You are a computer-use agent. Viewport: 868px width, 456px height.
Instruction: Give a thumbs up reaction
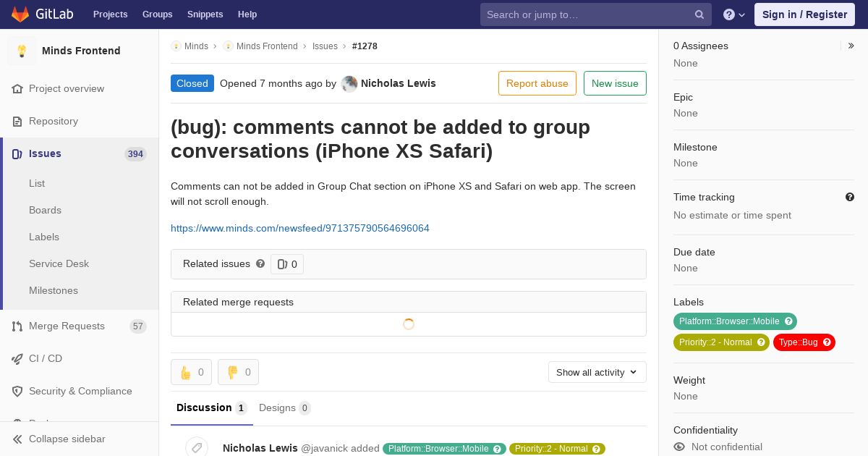click(x=191, y=372)
